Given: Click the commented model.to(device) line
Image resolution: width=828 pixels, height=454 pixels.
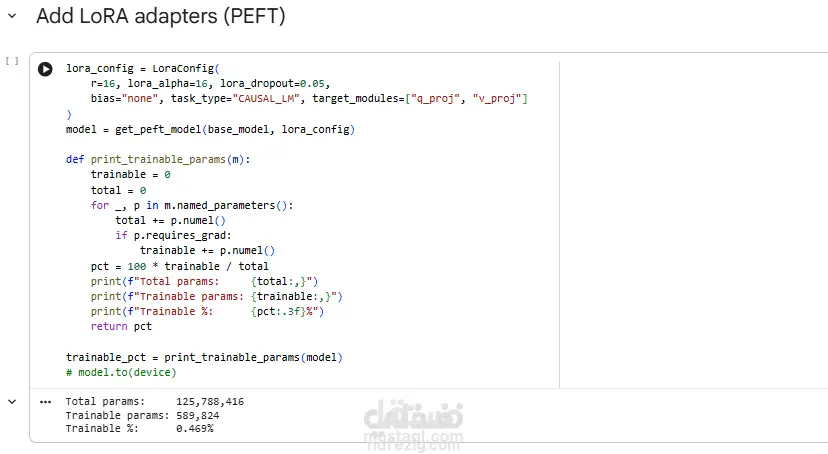Looking at the screenshot, I should pyautogui.click(x=121, y=372).
